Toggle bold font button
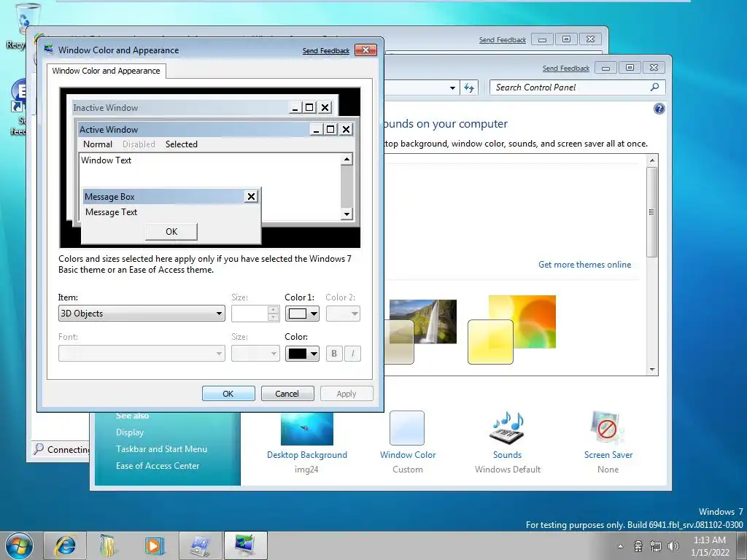The image size is (747, 560). pyautogui.click(x=334, y=354)
